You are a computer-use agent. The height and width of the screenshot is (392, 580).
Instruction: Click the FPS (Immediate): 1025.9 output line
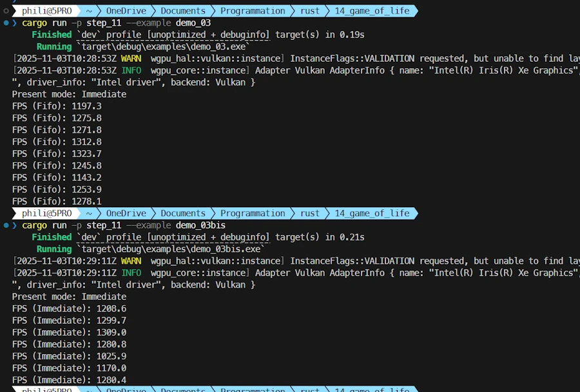coord(69,356)
